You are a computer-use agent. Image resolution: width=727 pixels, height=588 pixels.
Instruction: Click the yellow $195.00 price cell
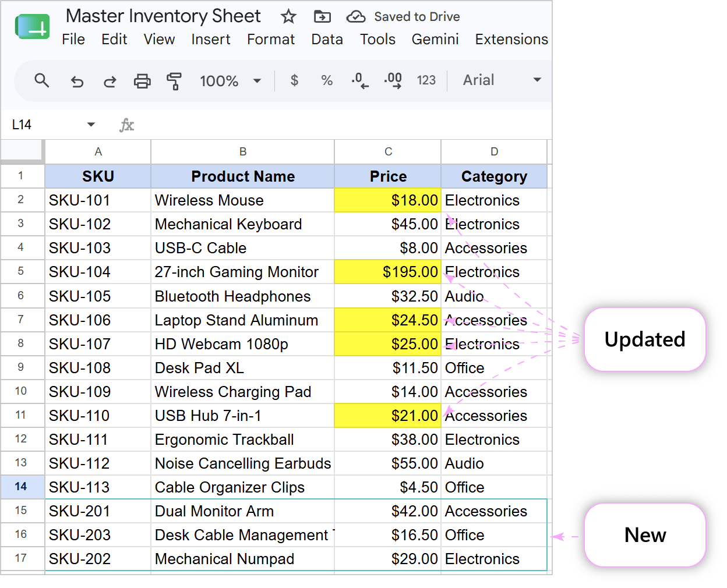(388, 272)
